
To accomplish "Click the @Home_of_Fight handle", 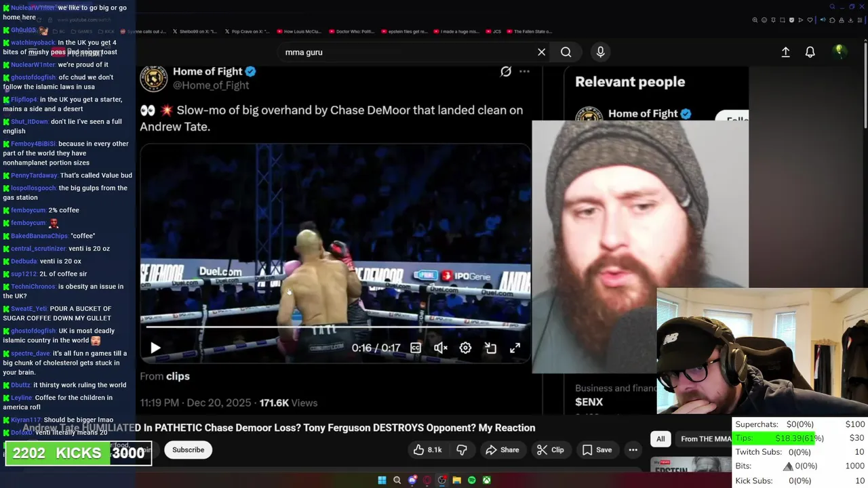I will pyautogui.click(x=211, y=85).
